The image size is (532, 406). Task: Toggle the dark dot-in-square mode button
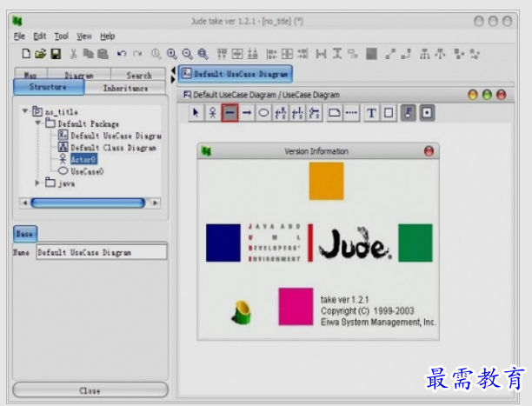click(427, 113)
